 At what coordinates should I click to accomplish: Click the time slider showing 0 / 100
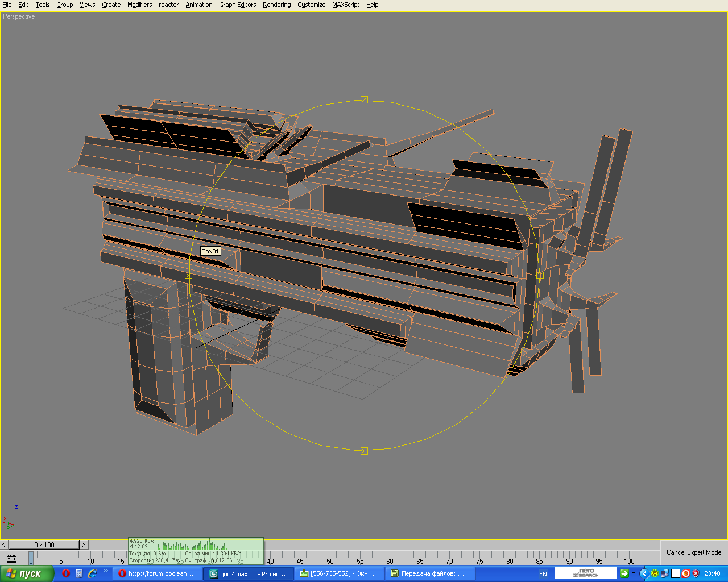[44, 544]
